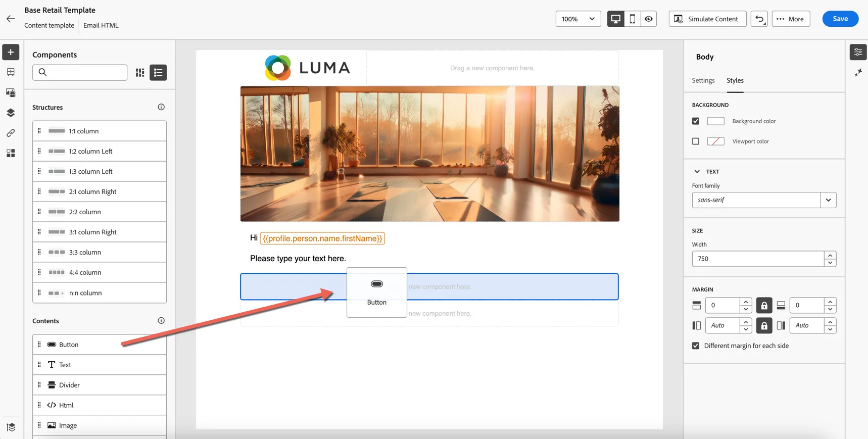Open the layers navigation tree icon
Screen dimensions: 868x439
pyautogui.click(x=11, y=113)
